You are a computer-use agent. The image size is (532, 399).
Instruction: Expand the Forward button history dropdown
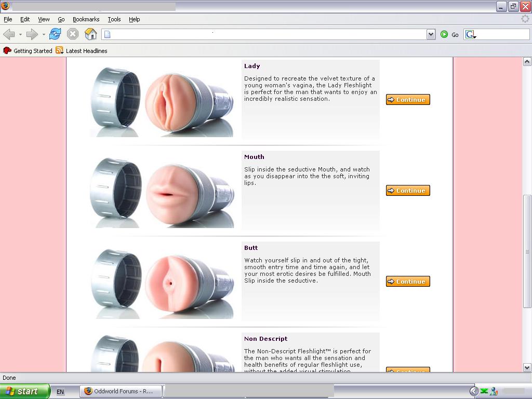point(44,35)
